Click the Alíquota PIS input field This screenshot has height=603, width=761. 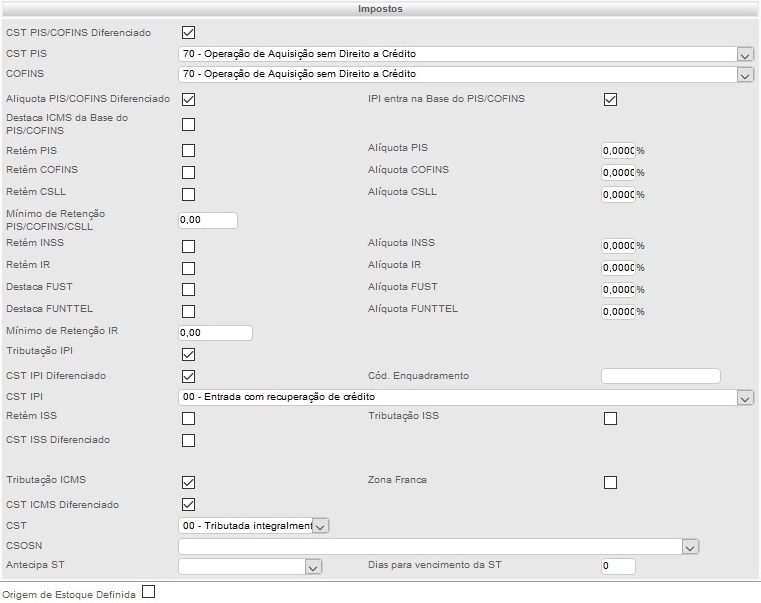click(618, 151)
